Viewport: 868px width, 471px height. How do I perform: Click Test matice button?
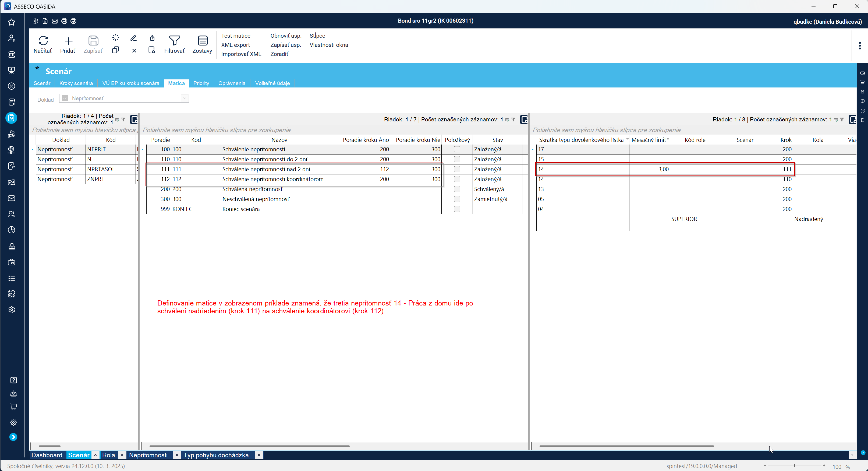(x=236, y=36)
